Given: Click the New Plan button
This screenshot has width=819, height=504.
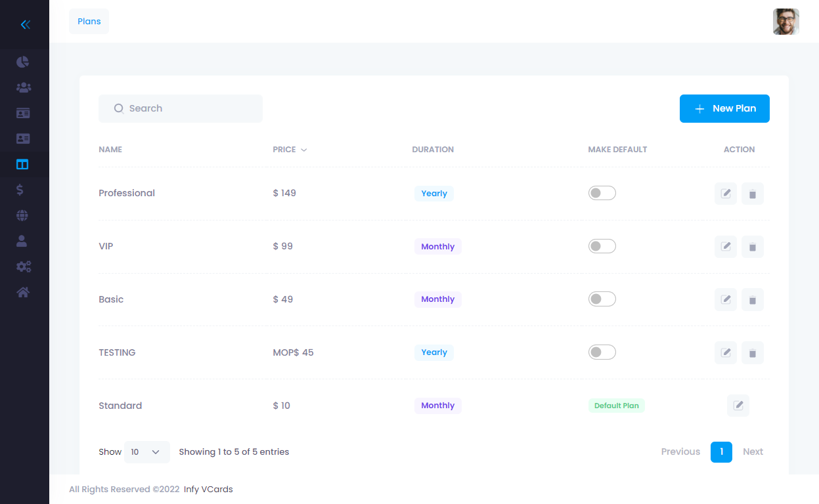Looking at the screenshot, I should 724,108.
